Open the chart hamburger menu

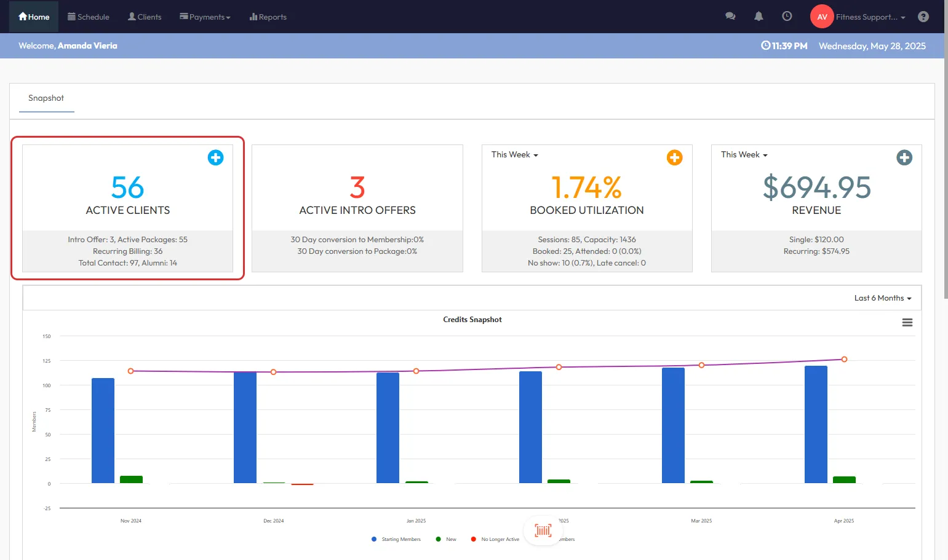[x=907, y=323]
